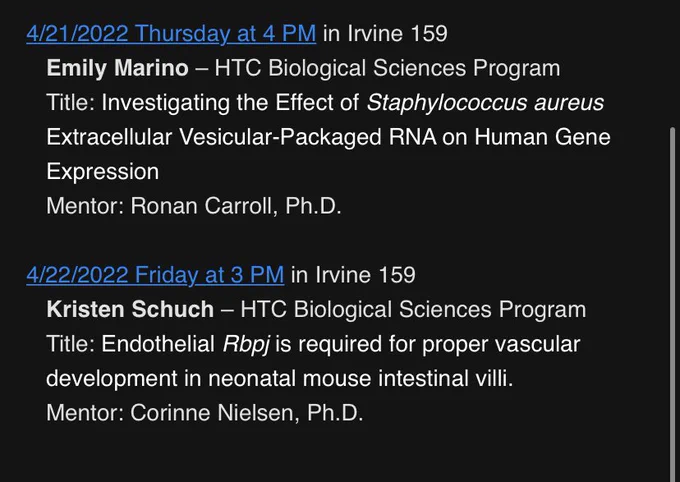
Task: Click 'HTC Biological Sciences Program' after Kristen Schuch
Action: click(413, 309)
